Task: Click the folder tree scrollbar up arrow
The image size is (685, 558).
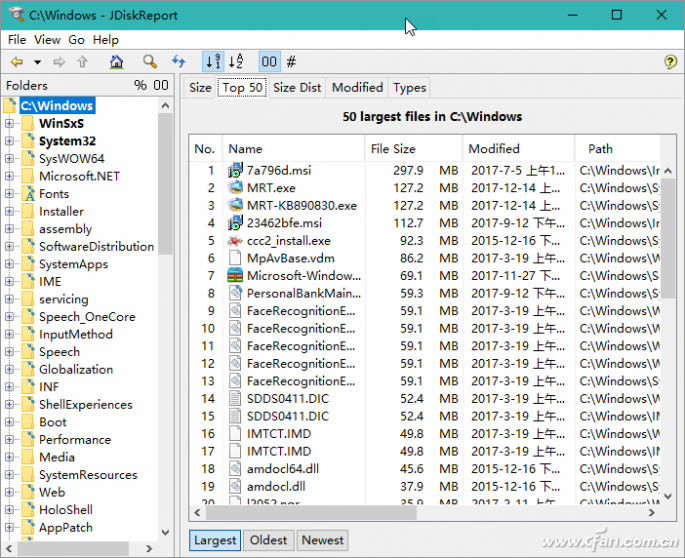Action: point(165,105)
